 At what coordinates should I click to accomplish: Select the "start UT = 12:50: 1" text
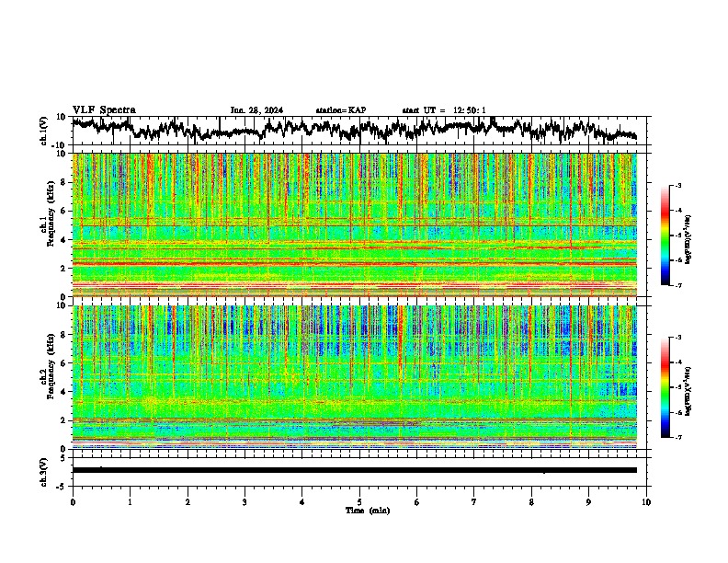[444, 110]
